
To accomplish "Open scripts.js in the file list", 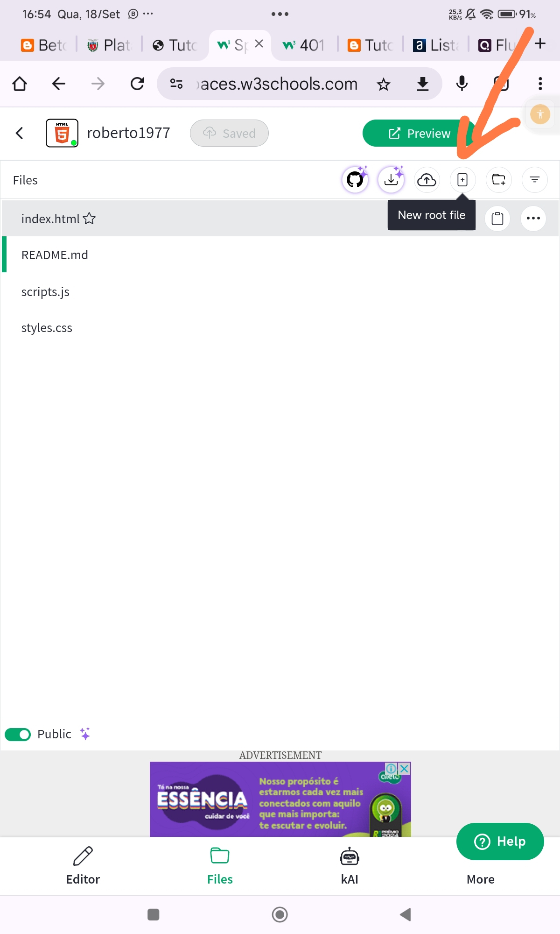I will click(45, 292).
